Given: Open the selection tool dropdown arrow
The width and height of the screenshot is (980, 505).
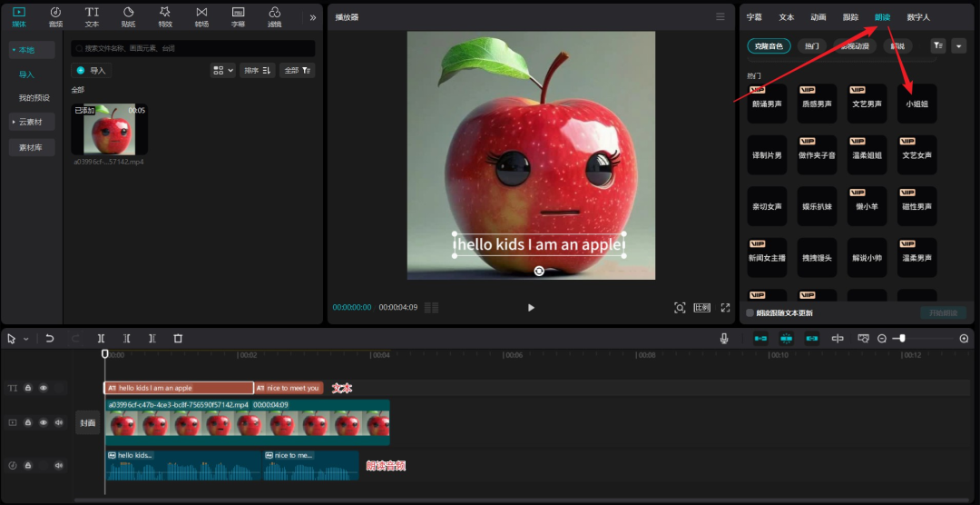Looking at the screenshot, I should point(25,339).
